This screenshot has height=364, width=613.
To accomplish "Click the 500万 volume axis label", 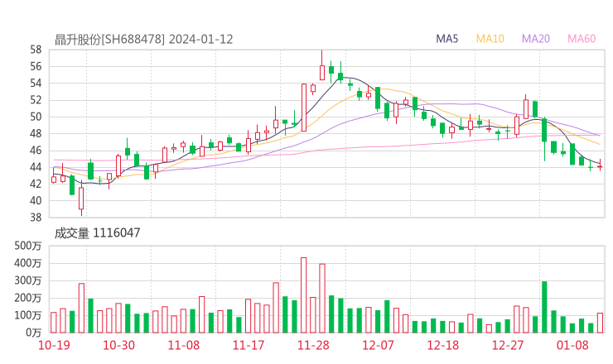I will (x=28, y=246).
